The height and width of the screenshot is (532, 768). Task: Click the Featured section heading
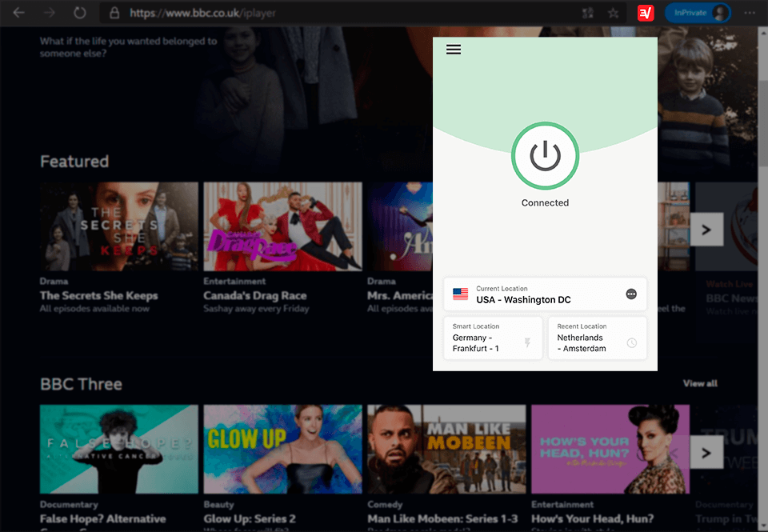(x=74, y=162)
